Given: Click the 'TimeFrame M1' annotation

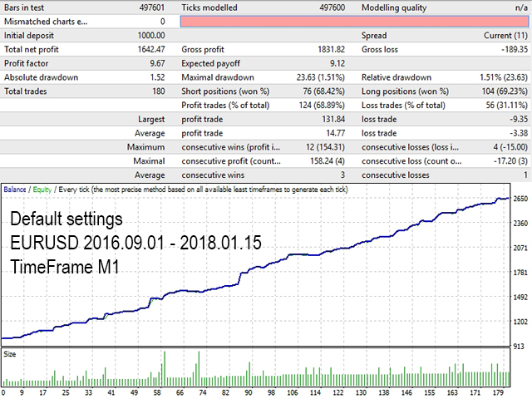Looking at the screenshot, I should pos(65,267).
